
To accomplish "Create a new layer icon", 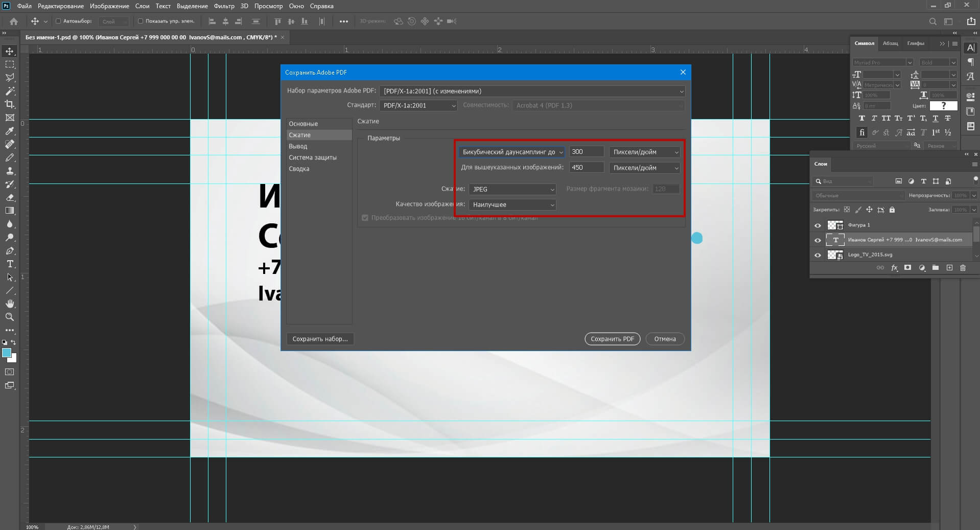I will coord(949,268).
